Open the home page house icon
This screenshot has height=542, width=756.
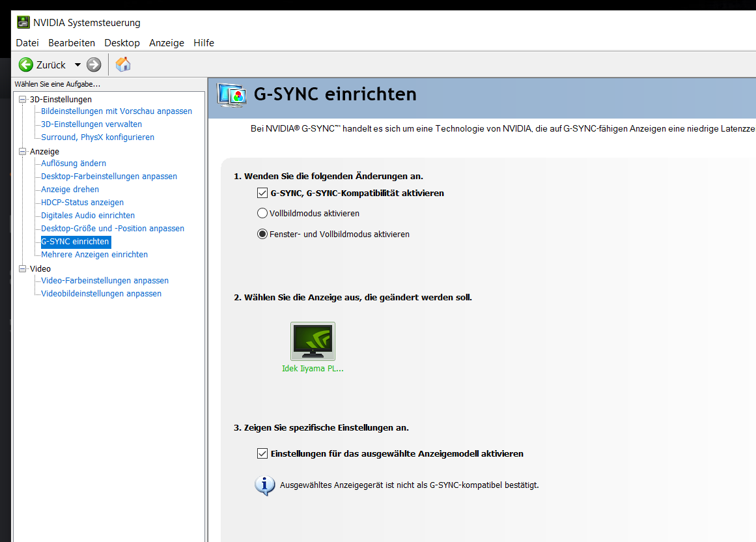point(123,64)
